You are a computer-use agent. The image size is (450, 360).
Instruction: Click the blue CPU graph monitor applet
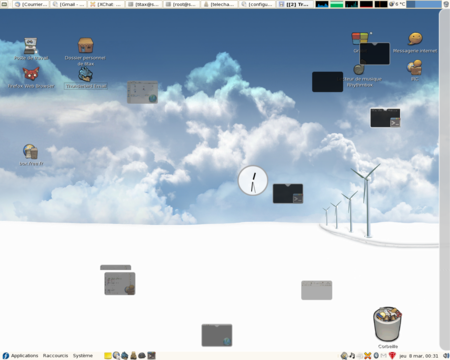322,4
